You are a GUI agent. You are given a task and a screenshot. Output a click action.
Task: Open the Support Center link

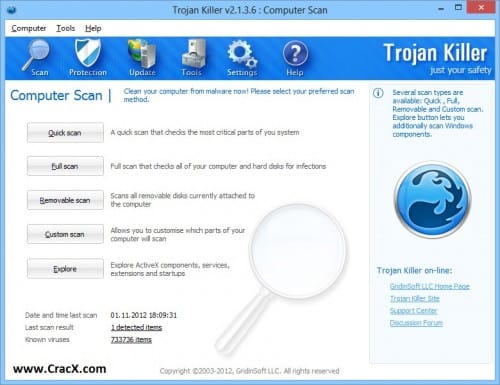click(413, 311)
